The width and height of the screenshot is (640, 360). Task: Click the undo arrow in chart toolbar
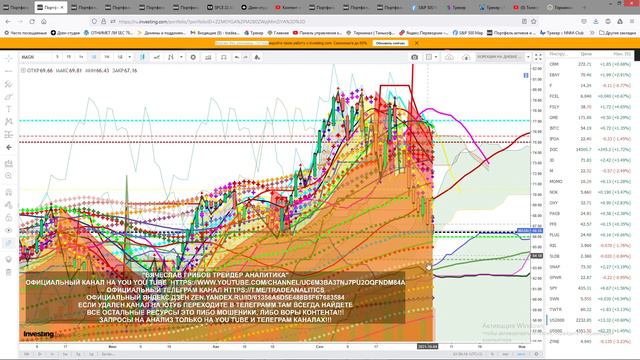(x=237, y=57)
